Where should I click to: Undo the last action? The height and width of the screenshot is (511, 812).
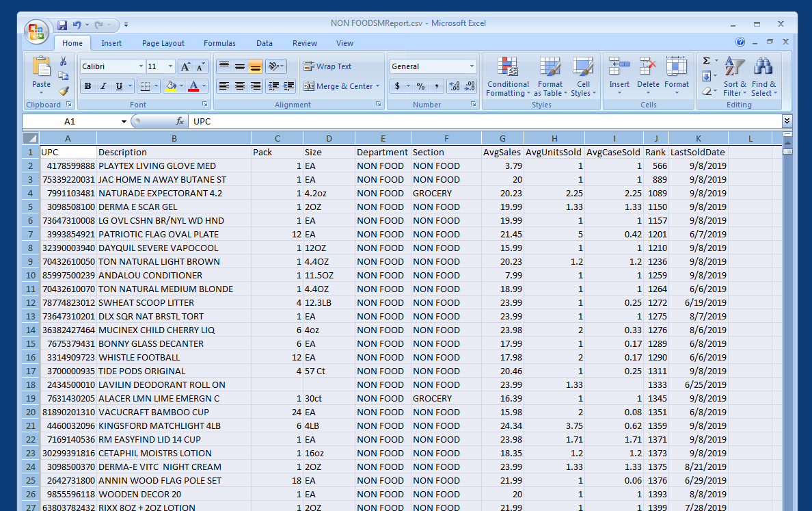pyautogui.click(x=77, y=25)
